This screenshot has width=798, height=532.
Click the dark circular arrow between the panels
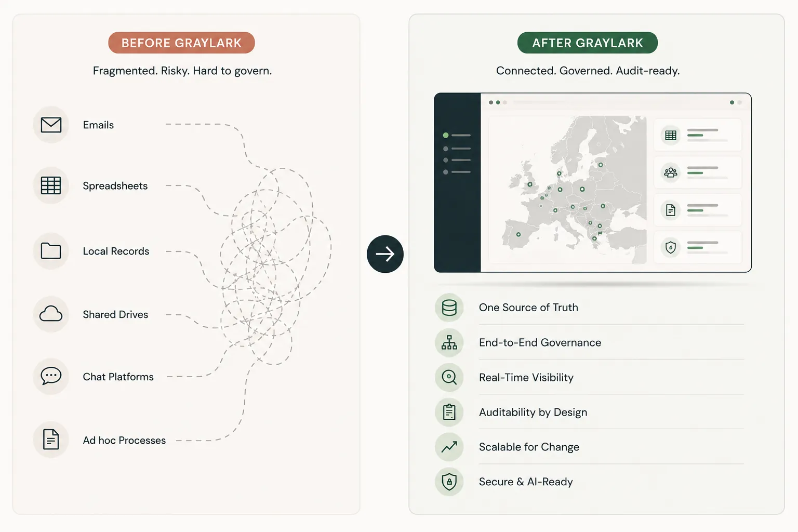tap(385, 254)
